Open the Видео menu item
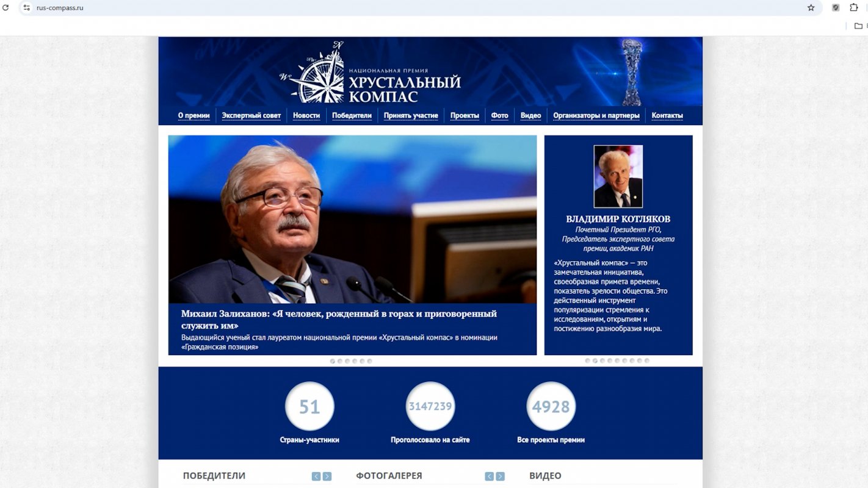 [x=531, y=115]
